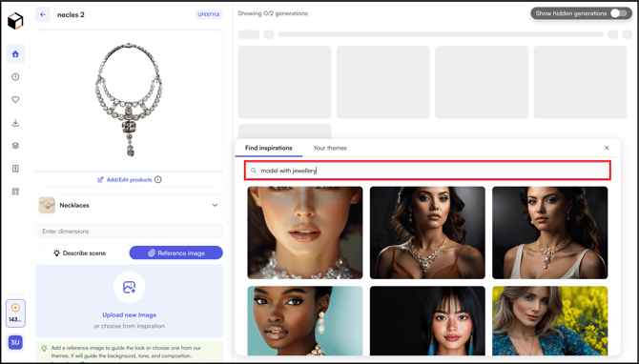Open the templates layout sidebar icon

pos(15,192)
